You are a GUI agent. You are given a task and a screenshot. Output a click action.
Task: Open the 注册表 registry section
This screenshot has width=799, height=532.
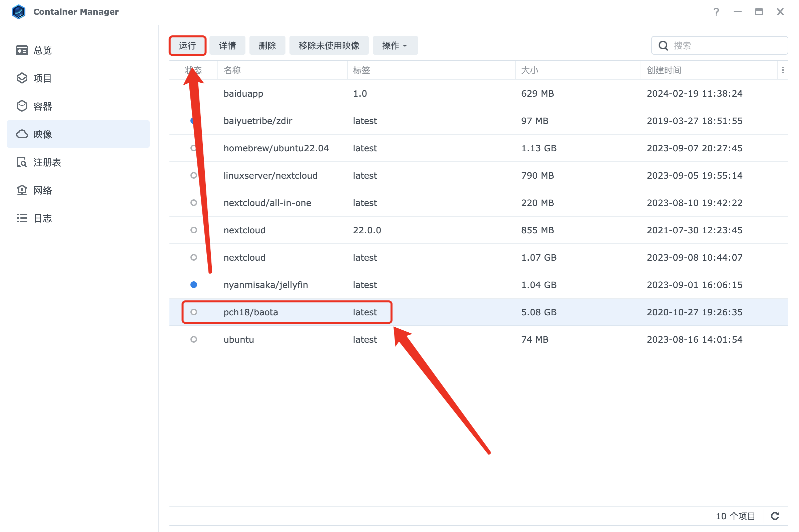[78, 162]
